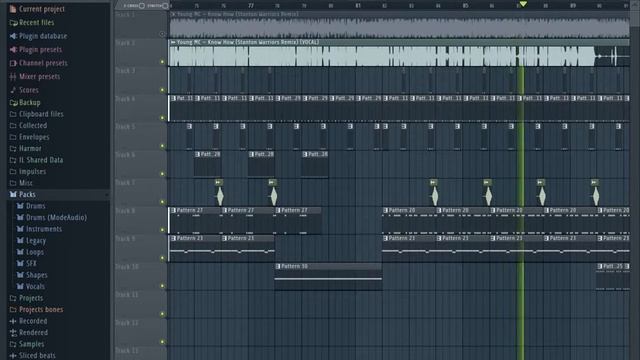Toggle the Track 5 mute LED
The width and height of the screenshot is (640, 360).
point(162,146)
